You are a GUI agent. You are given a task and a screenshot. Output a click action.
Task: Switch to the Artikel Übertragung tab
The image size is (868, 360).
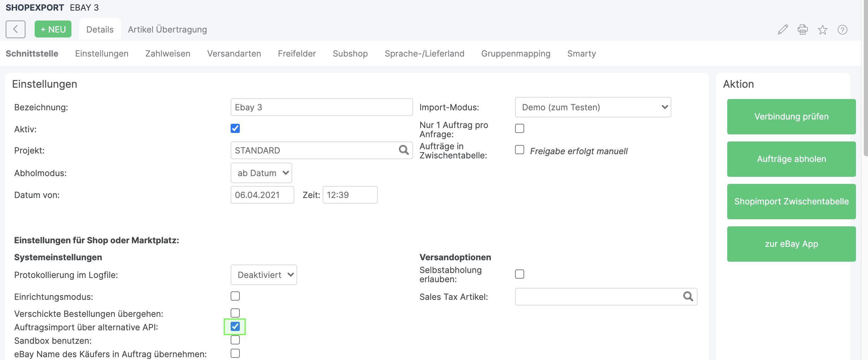167,29
